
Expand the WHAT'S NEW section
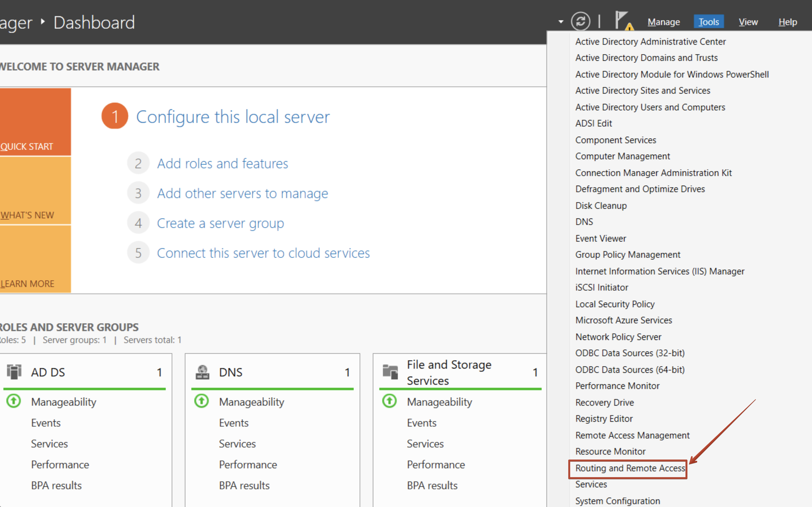tap(27, 215)
